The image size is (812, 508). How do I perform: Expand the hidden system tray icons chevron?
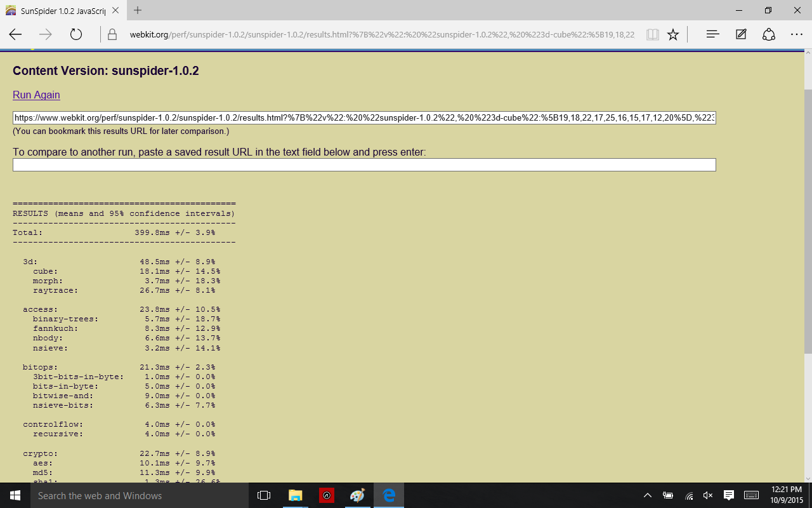647,495
